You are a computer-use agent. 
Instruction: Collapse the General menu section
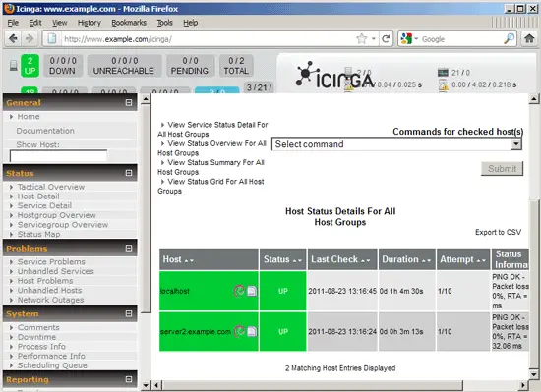pyautogui.click(x=129, y=102)
